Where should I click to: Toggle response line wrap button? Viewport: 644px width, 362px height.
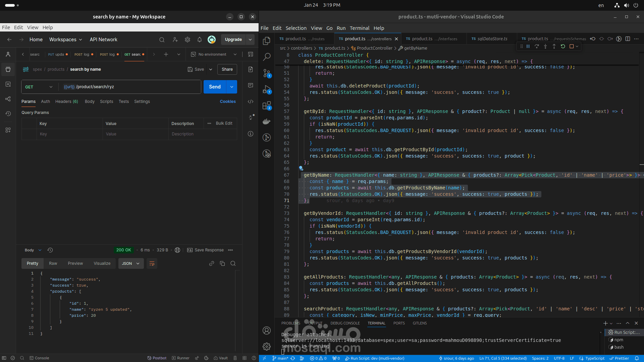(152, 263)
